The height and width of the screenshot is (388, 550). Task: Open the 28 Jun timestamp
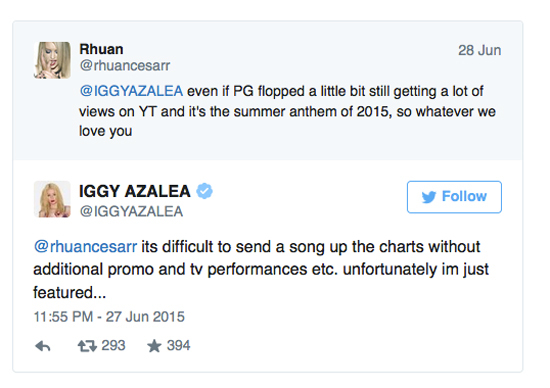479,50
